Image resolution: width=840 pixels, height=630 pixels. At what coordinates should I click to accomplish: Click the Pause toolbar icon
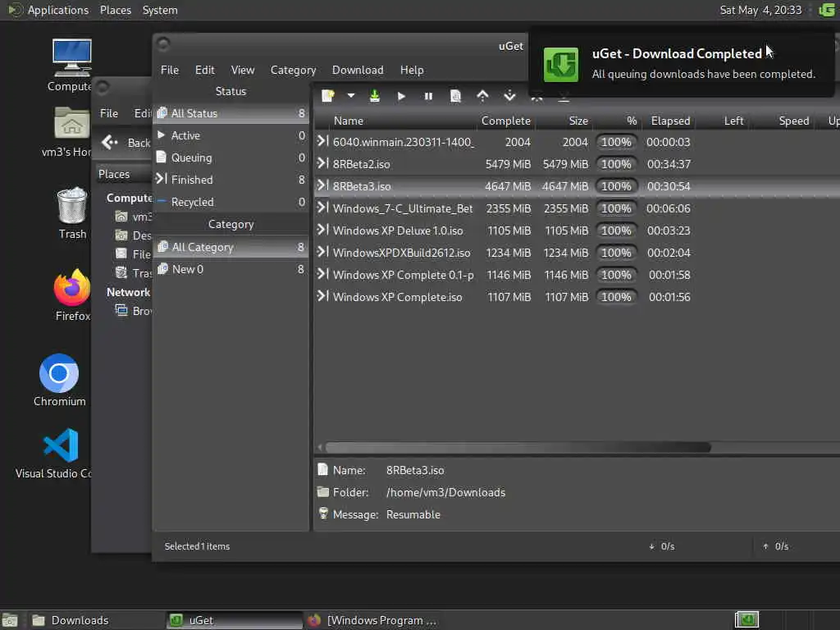428,96
